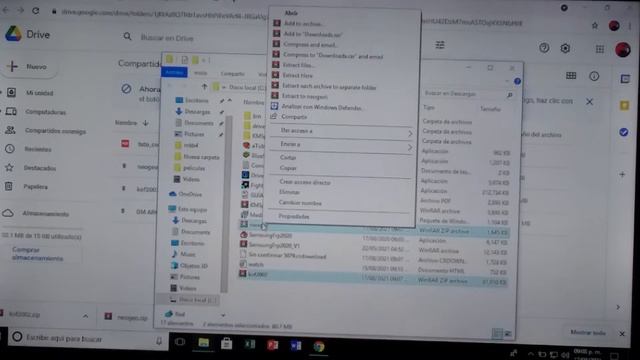Expand menu for kof2002.zip download chip
The image size is (640, 360).
click(x=85, y=316)
